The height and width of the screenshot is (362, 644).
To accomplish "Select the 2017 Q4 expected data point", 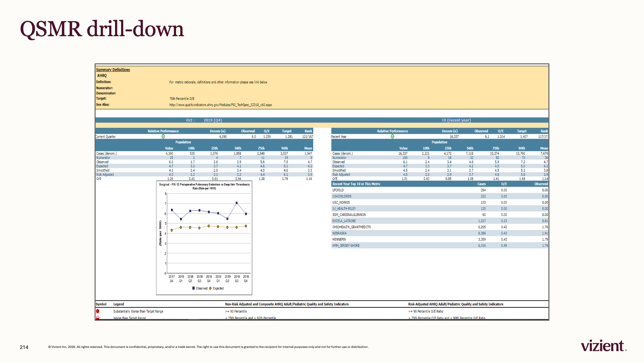I will pyautogui.click(x=172, y=230).
